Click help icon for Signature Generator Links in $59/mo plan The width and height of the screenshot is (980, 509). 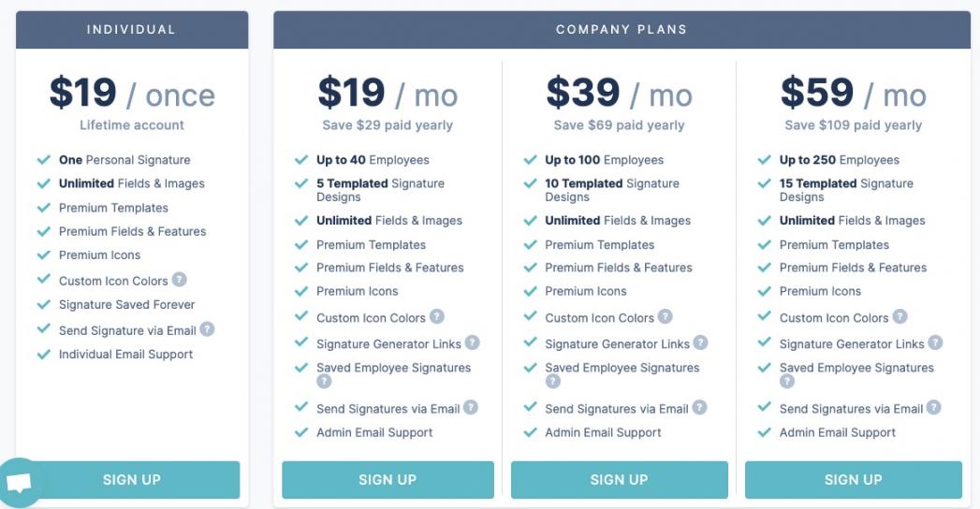pyautogui.click(x=935, y=343)
